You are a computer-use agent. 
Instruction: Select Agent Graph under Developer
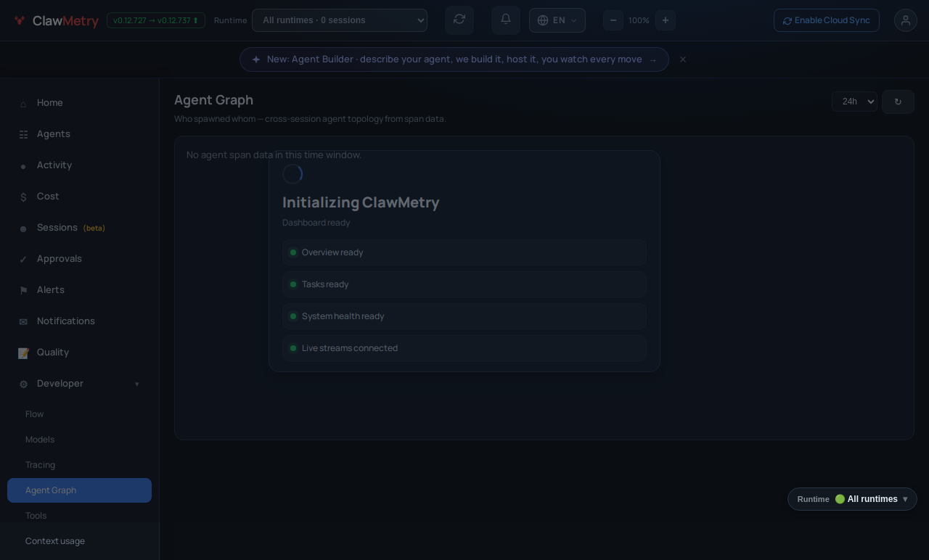click(x=80, y=490)
